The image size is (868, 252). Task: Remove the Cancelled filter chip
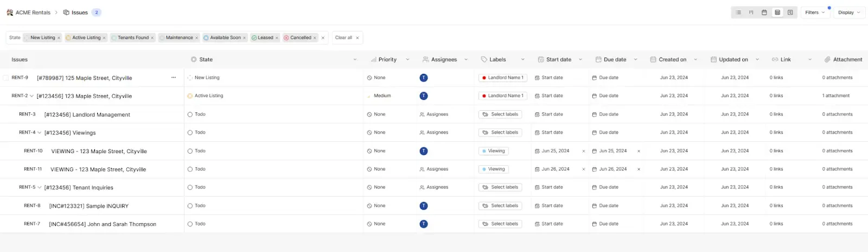click(315, 38)
